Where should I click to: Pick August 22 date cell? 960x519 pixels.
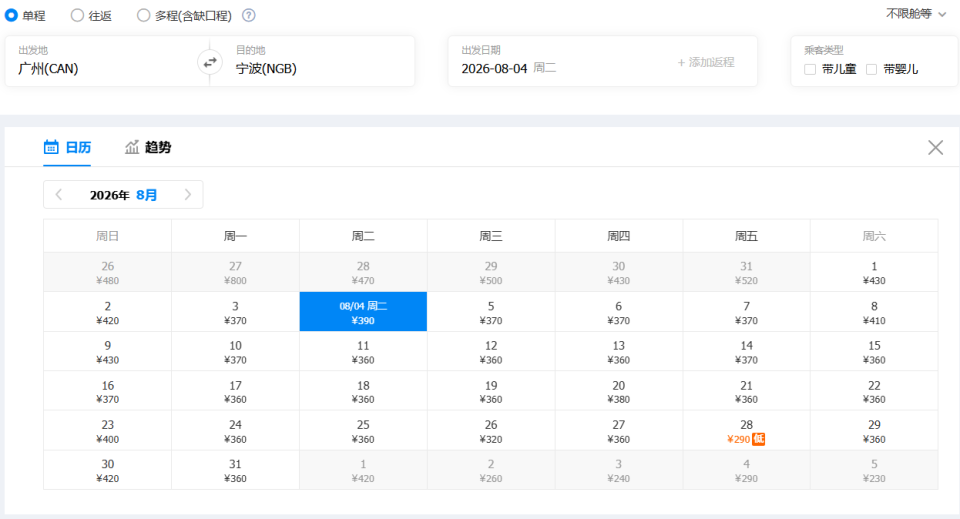pyautogui.click(x=874, y=392)
